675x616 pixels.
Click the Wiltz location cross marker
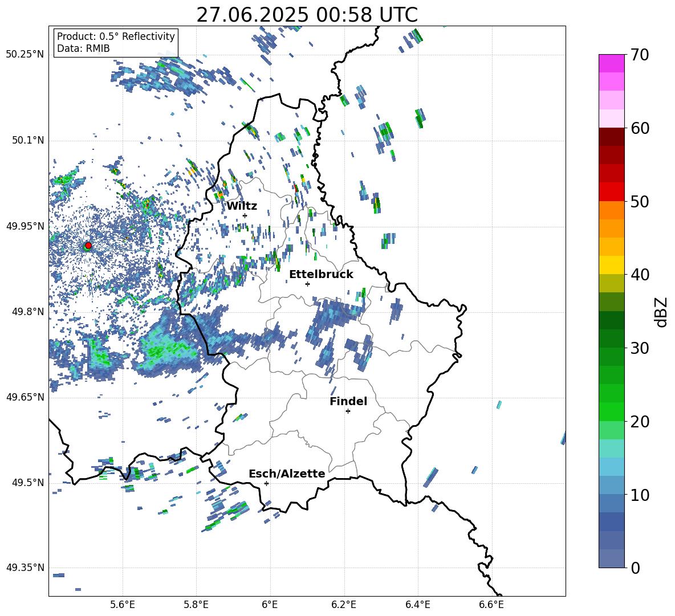(245, 215)
